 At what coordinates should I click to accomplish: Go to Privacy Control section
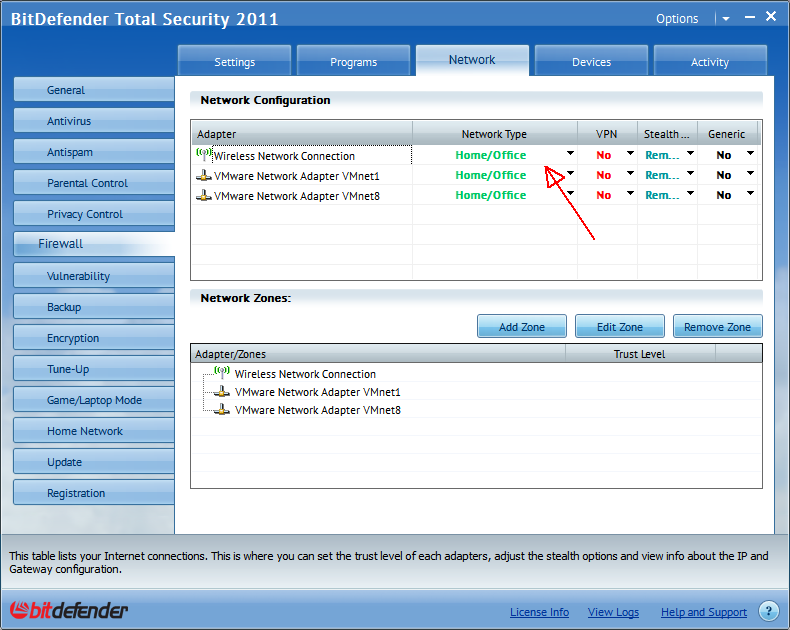(94, 214)
